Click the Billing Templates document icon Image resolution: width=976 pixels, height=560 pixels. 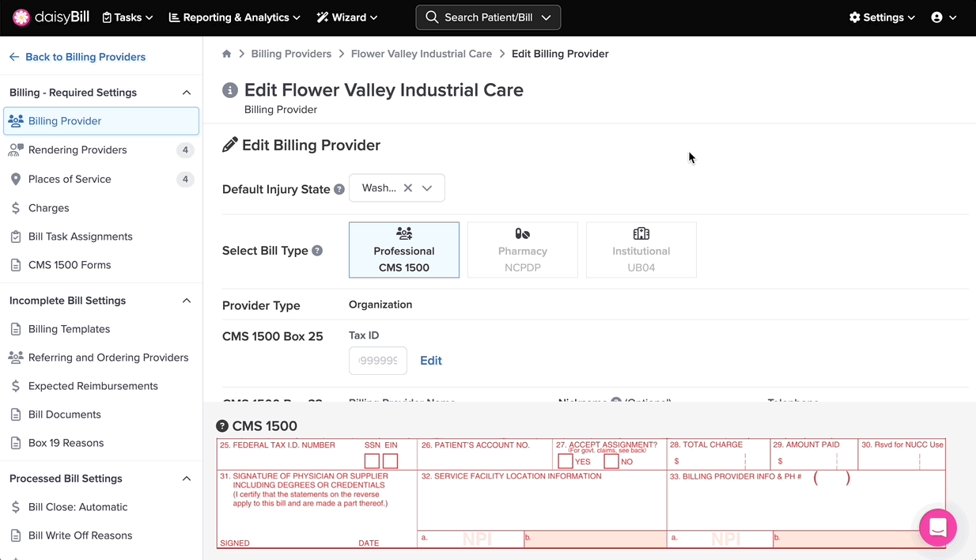(x=16, y=329)
